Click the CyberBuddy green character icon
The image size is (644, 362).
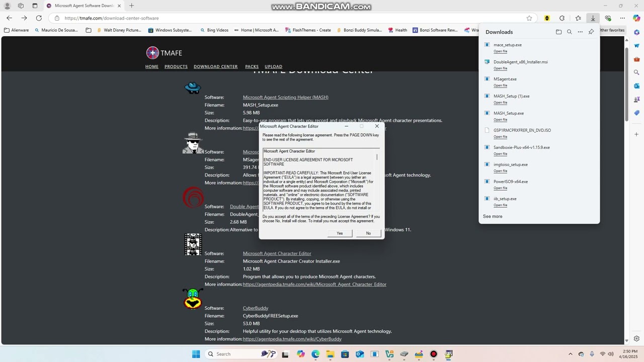coord(193,298)
